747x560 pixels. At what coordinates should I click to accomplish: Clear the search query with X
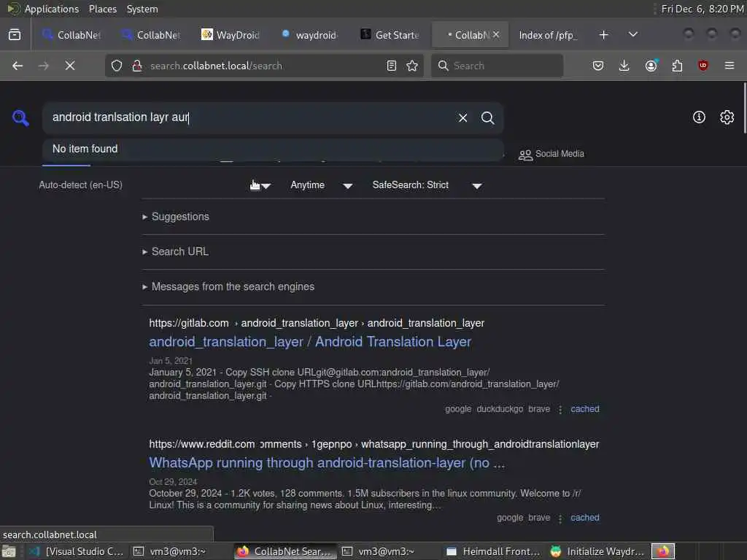point(462,117)
